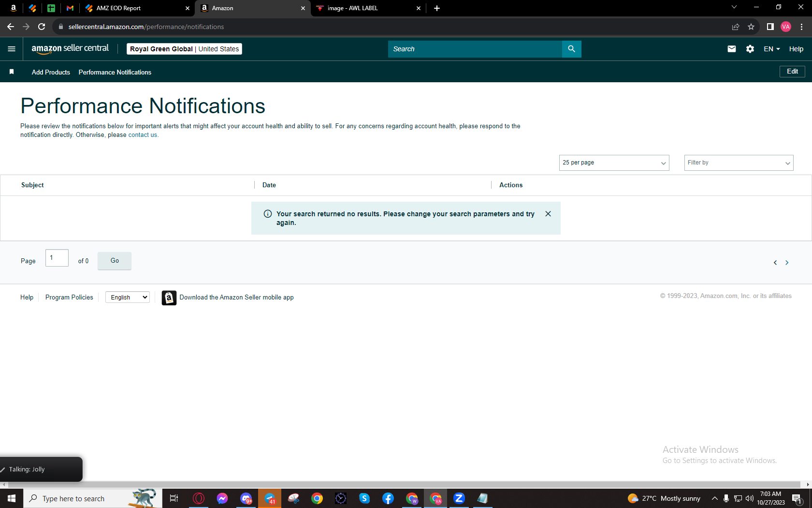Click the Search input field

point(475,49)
